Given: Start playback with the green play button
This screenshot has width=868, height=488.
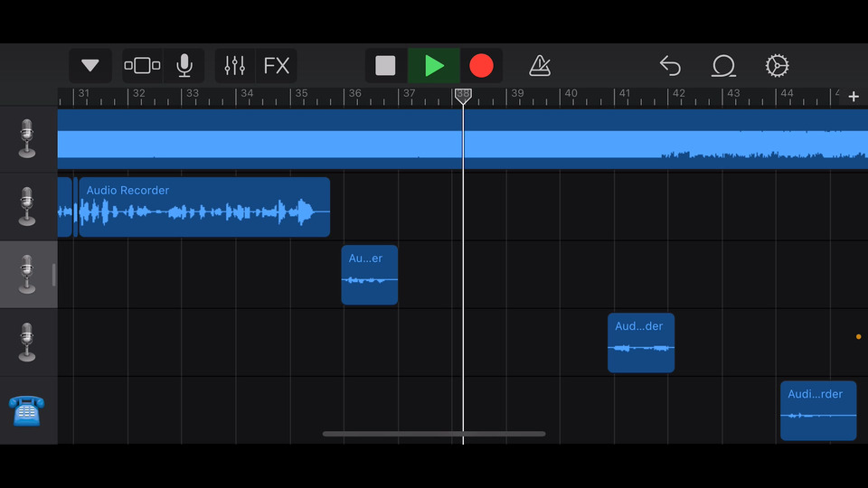Looking at the screenshot, I should point(434,66).
